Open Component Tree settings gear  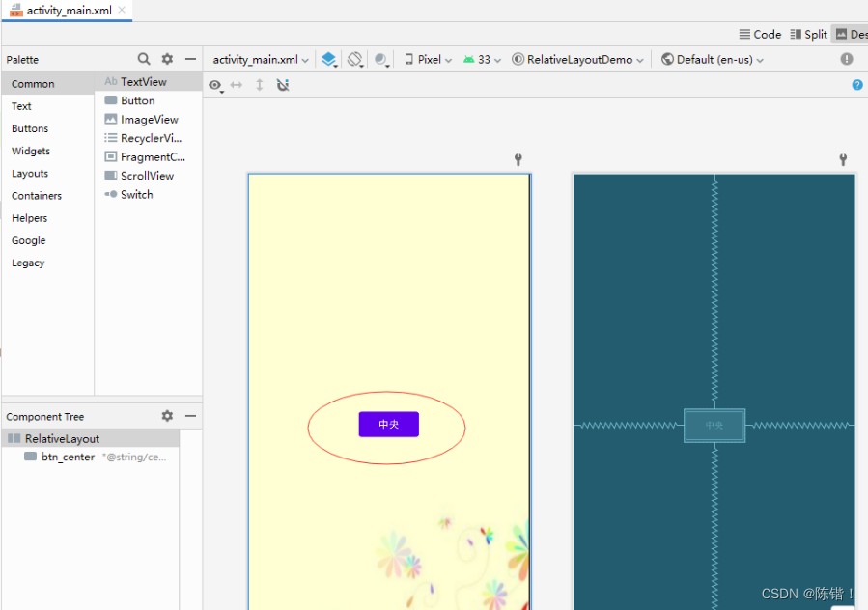tap(167, 416)
